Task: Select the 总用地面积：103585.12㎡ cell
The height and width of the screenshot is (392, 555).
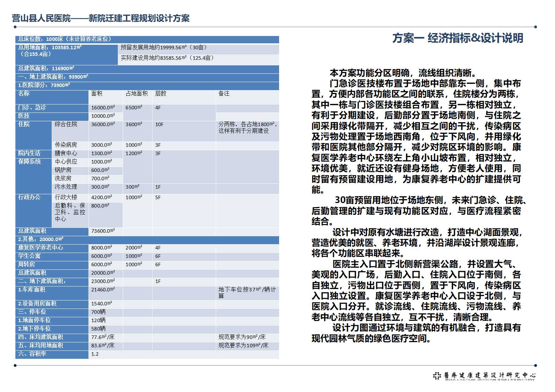Action: click(66, 54)
